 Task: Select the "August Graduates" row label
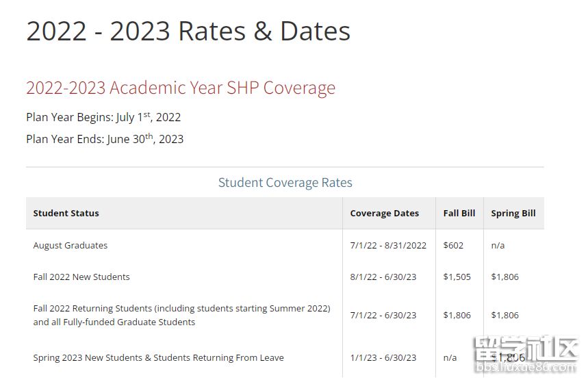[70, 246]
